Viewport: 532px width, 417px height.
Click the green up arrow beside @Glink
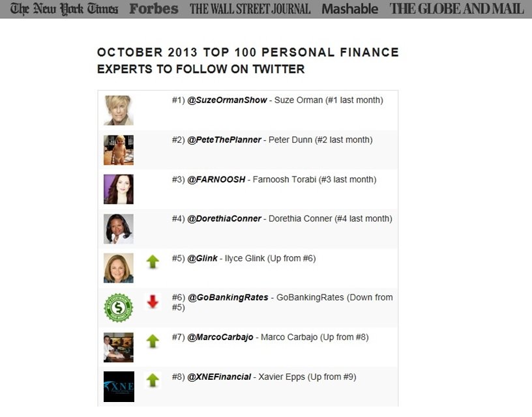pos(153,262)
